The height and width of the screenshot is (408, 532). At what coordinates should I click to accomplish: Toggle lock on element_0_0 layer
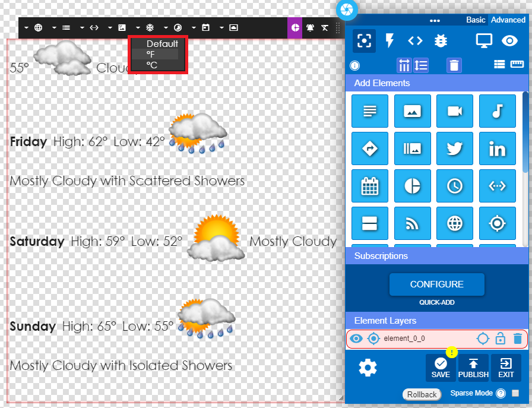click(x=501, y=339)
